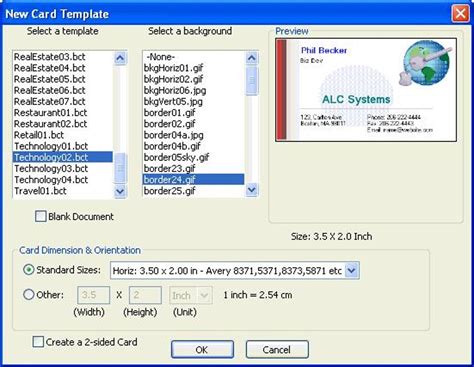Select Other size radio button
This screenshot has height=367, width=474.
pos(29,295)
